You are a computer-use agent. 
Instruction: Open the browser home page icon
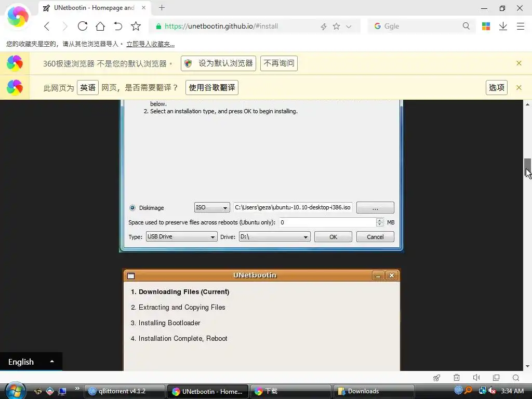click(100, 26)
